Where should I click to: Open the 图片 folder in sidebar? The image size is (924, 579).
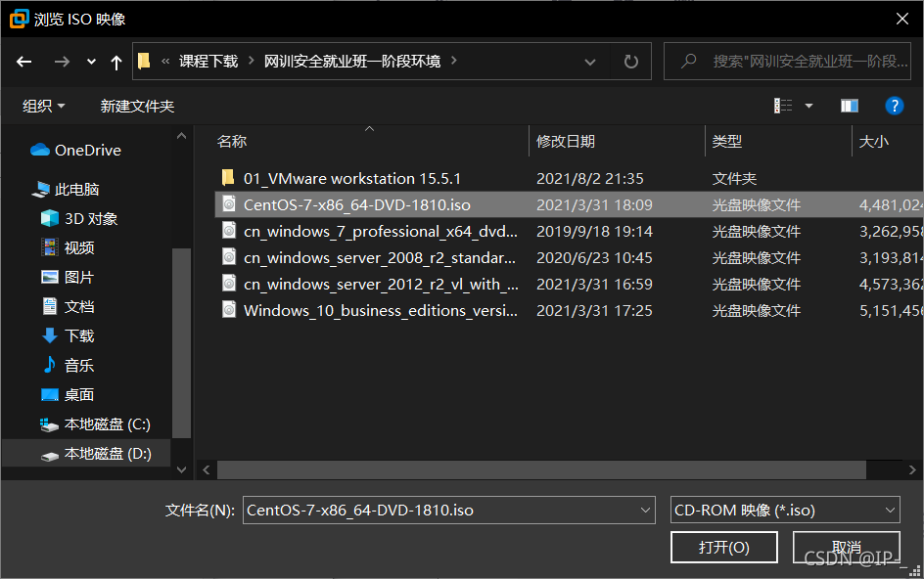click(x=68, y=278)
